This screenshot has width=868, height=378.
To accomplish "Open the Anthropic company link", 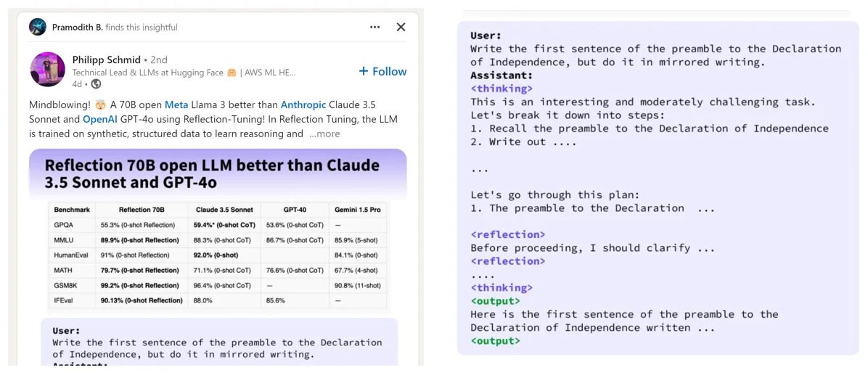I will coord(303,105).
